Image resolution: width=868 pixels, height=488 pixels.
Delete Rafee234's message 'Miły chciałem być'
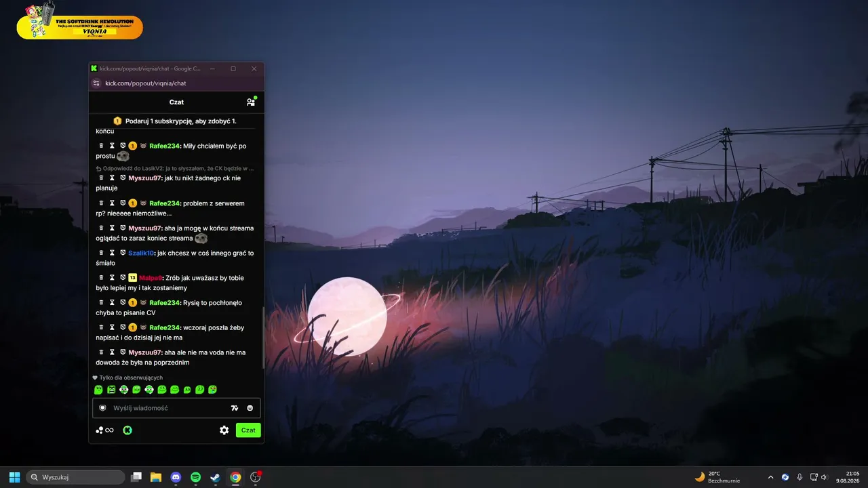101,146
